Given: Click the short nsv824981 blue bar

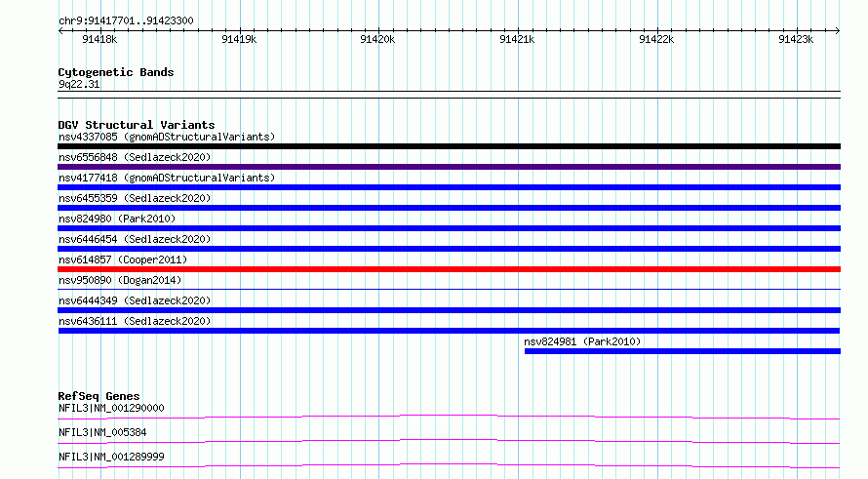Looking at the screenshot, I should pos(683,351).
